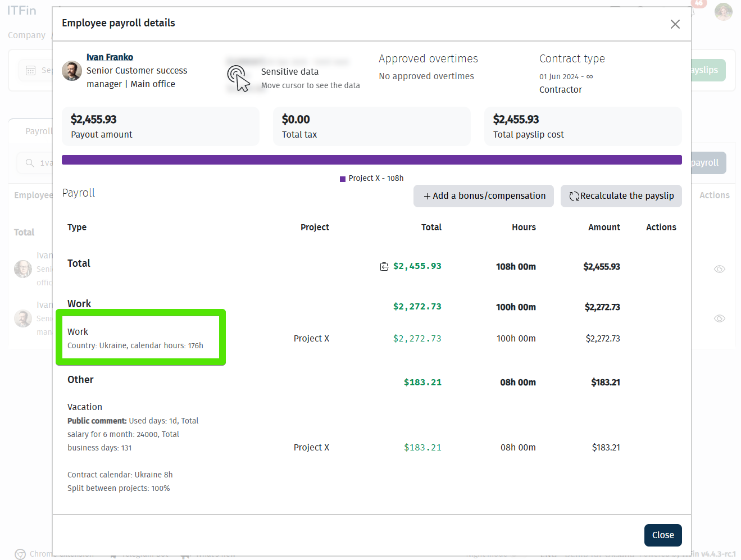The width and height of the screenshot is (741, 560).
Task: Click the Total payslip cost card
Action: (x=583, y=126)
